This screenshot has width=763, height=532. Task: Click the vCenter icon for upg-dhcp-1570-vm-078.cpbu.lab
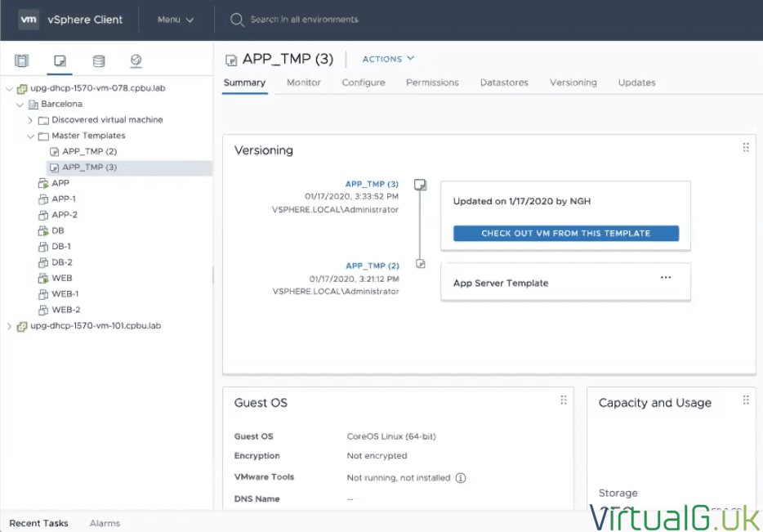(x=22, y=88)
